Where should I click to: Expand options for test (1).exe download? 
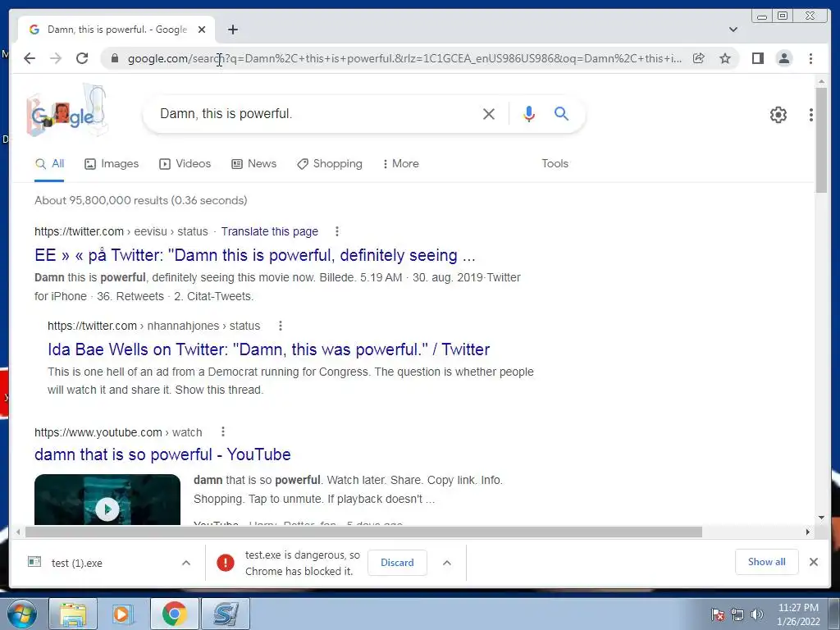186,563
